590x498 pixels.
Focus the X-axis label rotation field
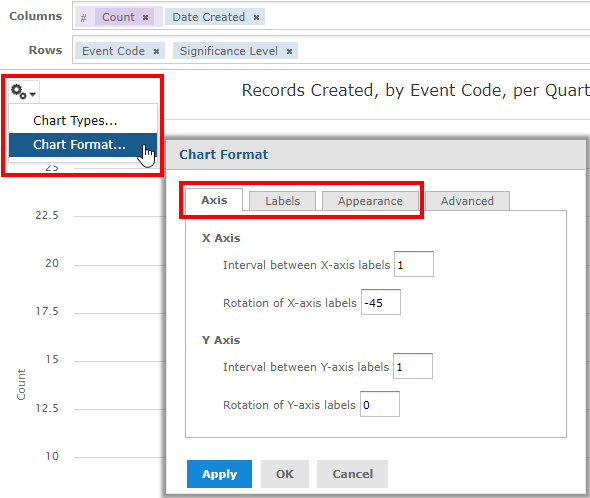[x=381, y=302]
